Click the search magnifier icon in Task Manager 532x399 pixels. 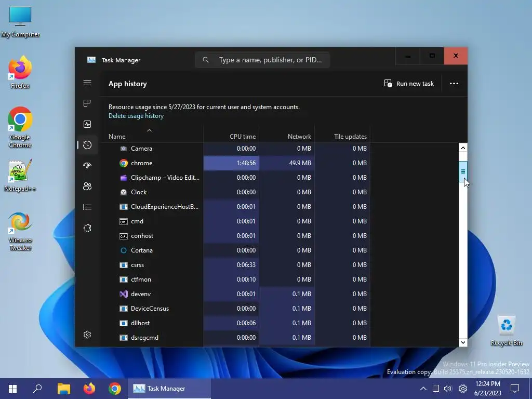click(206, 60)
